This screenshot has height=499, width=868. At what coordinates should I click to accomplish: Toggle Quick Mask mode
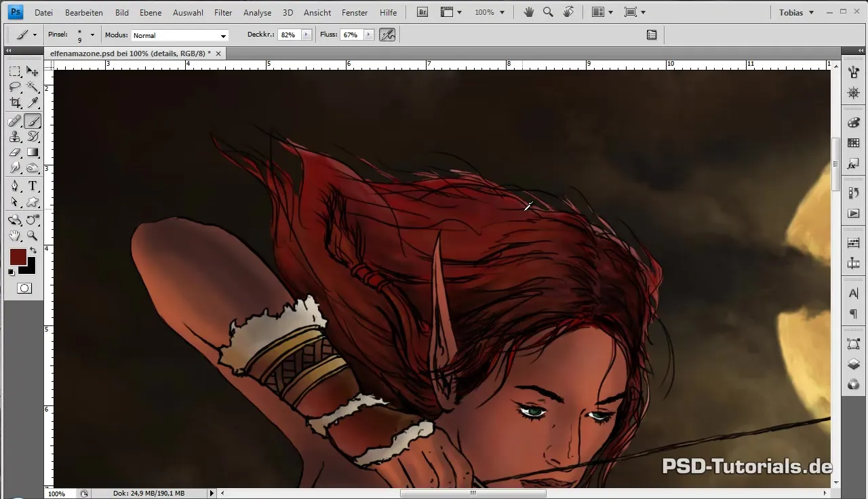24,288
